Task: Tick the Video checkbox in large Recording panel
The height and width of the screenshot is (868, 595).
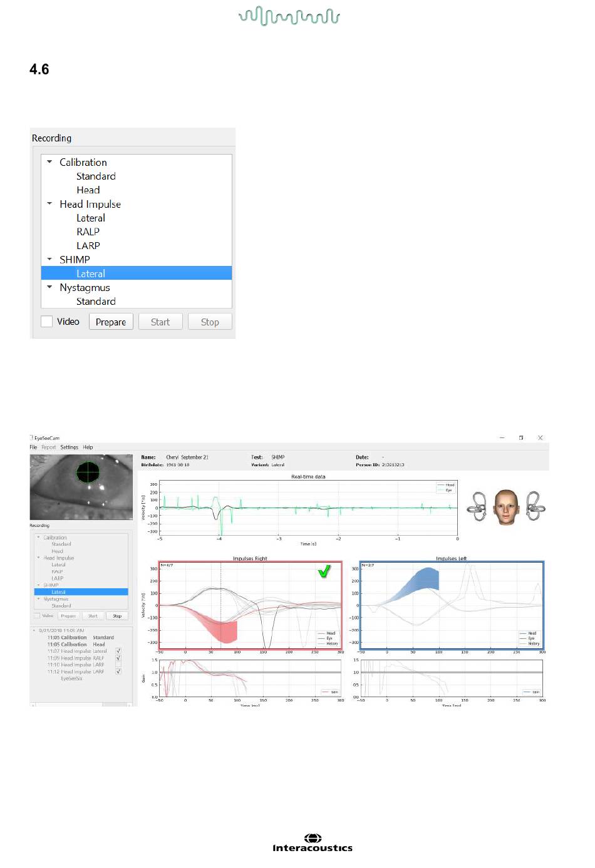Action: (46, 322)
